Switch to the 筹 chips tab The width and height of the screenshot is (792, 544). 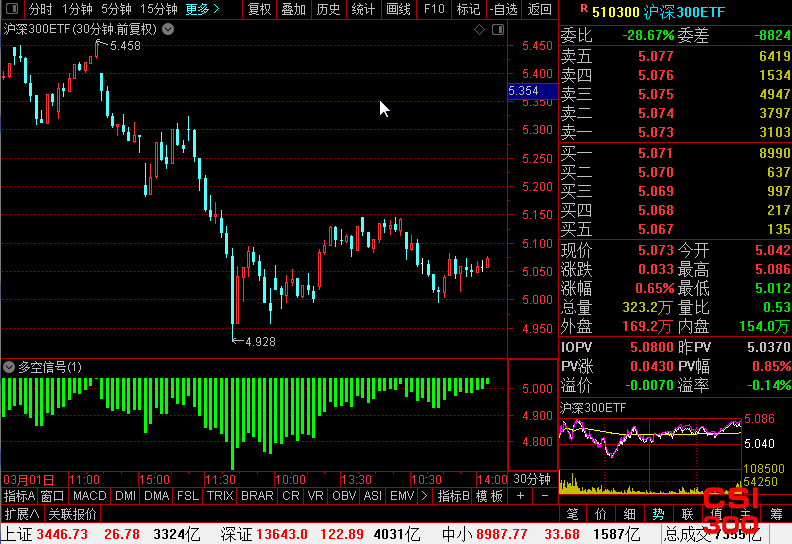click(x=776, y=514)
